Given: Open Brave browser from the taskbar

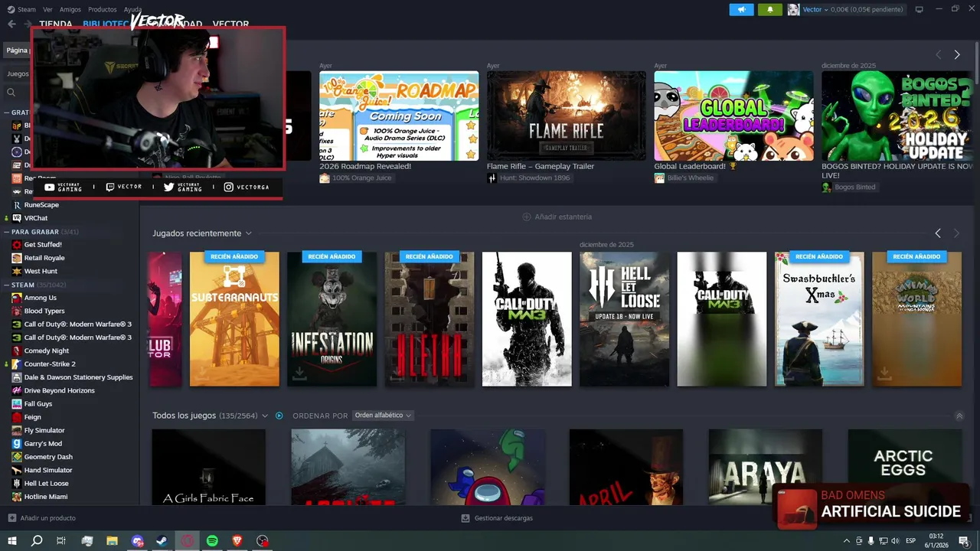Looking at the screenshot, I should point(237,541).
